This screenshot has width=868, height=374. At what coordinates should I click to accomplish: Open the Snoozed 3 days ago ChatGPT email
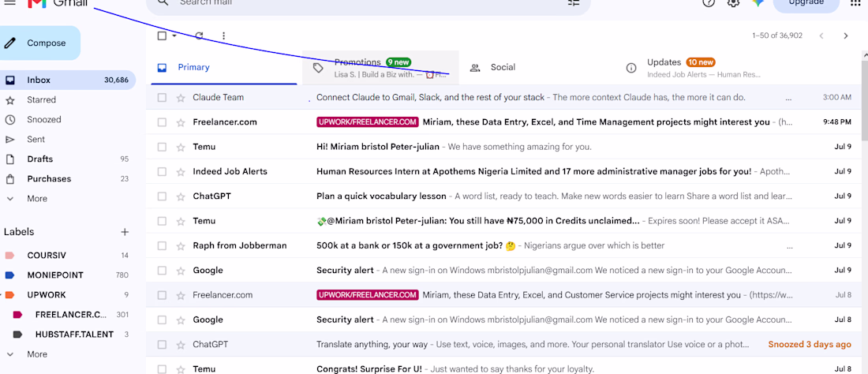coord(503,344)
